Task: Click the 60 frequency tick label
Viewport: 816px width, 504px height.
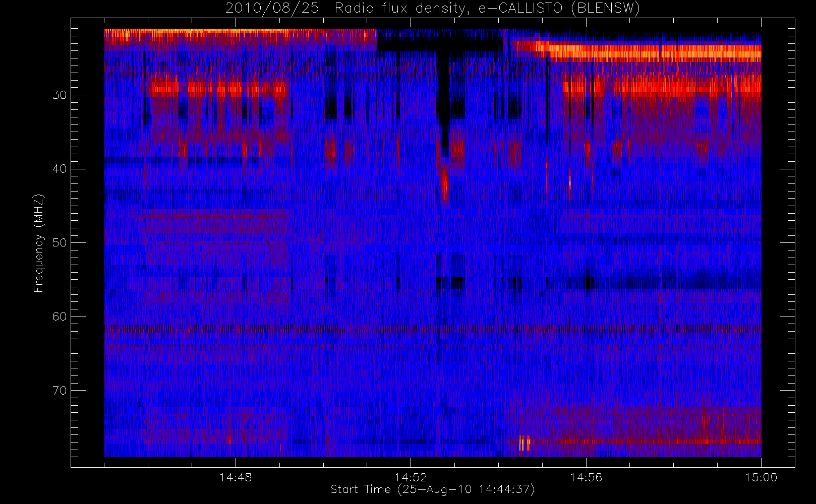Action: tap(60, 317)
